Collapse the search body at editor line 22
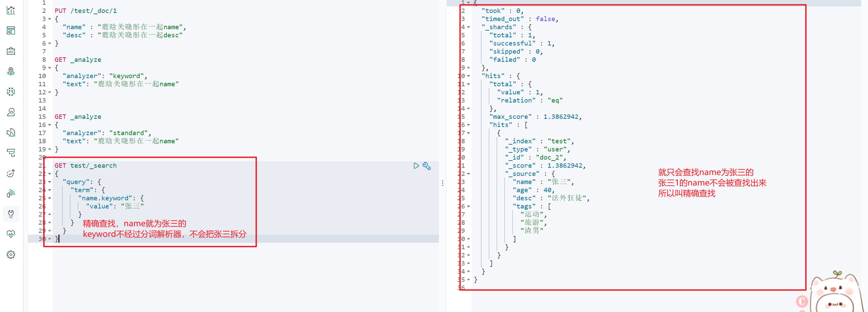This screenshot has width=868, height=312. tap(50, 174)
